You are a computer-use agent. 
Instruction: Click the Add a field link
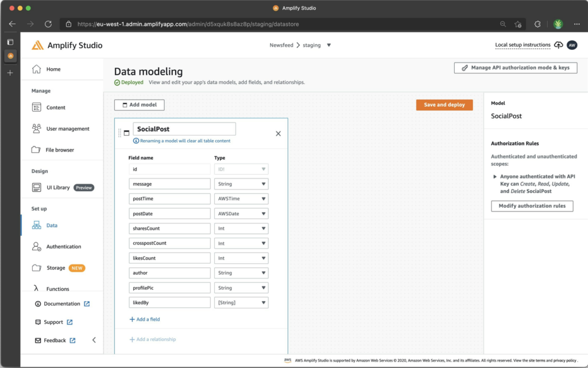(145, 319)
